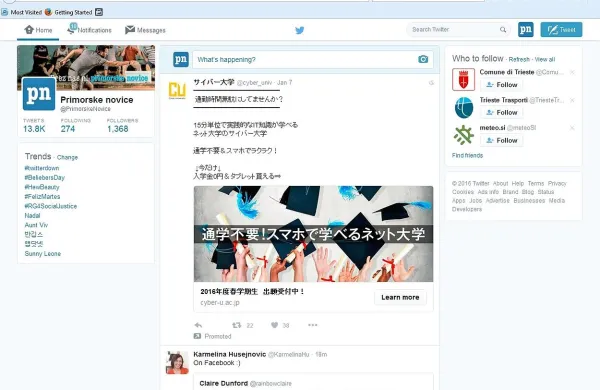Open the Aunt Viv trend
This screenshot has height=390, width=600.
pyautogui.click(x=36, y=225)
